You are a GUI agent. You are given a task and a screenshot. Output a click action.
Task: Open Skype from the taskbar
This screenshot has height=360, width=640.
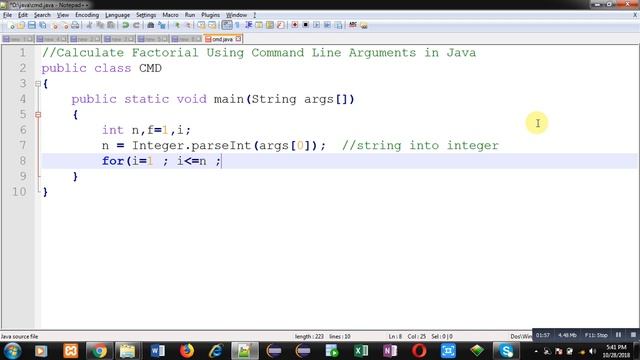[507, 351]
